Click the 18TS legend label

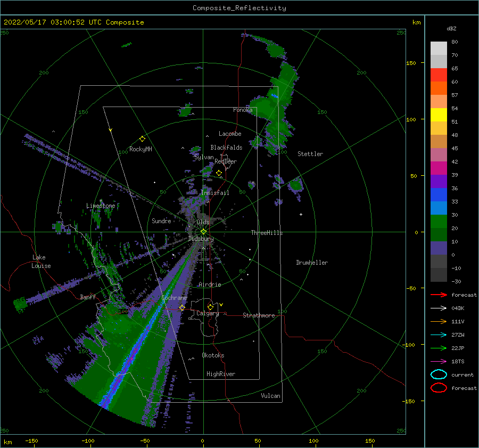pos(458,362)
